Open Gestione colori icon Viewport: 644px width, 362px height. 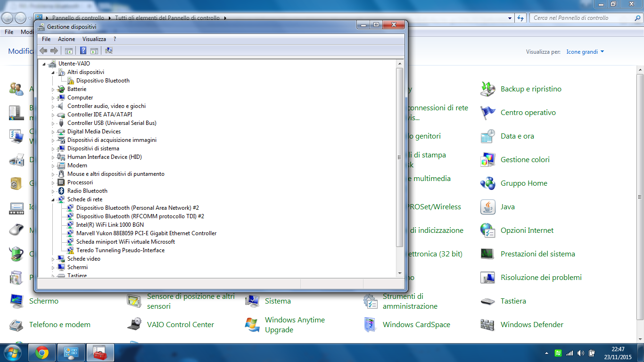pyautogui.click(x=487, y=159)
